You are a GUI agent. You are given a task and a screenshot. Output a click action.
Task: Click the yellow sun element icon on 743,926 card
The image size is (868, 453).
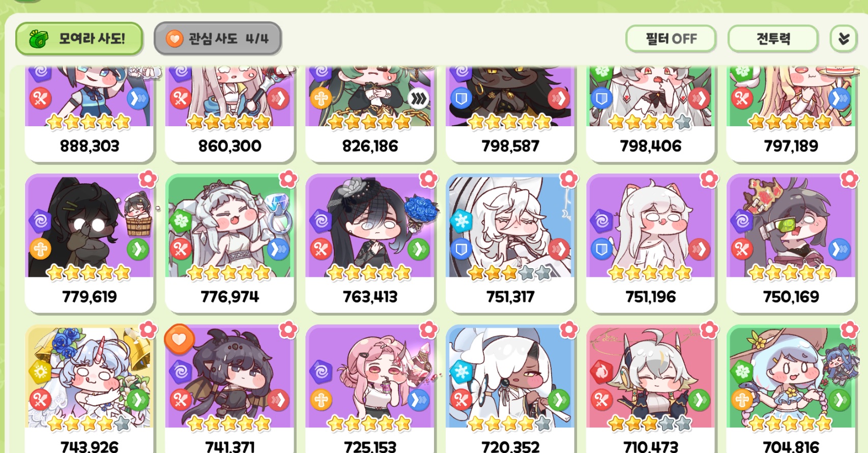click(x=40, y=372)
